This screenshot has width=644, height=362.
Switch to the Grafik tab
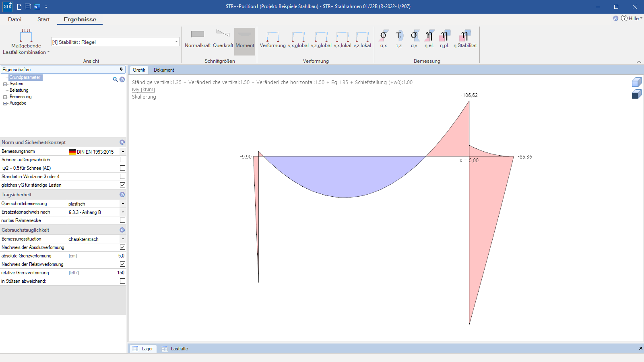[x=139, y=70]
